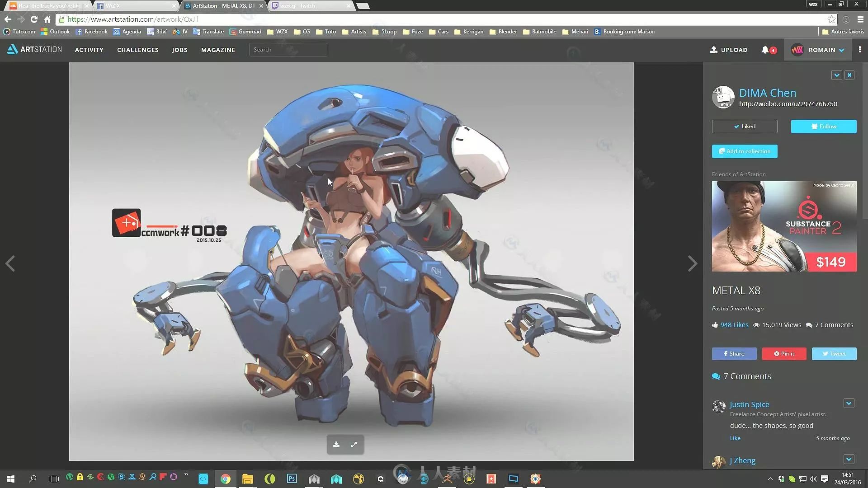
Task: Open Chrome from the taskbar
Action: tap(225, 479)
